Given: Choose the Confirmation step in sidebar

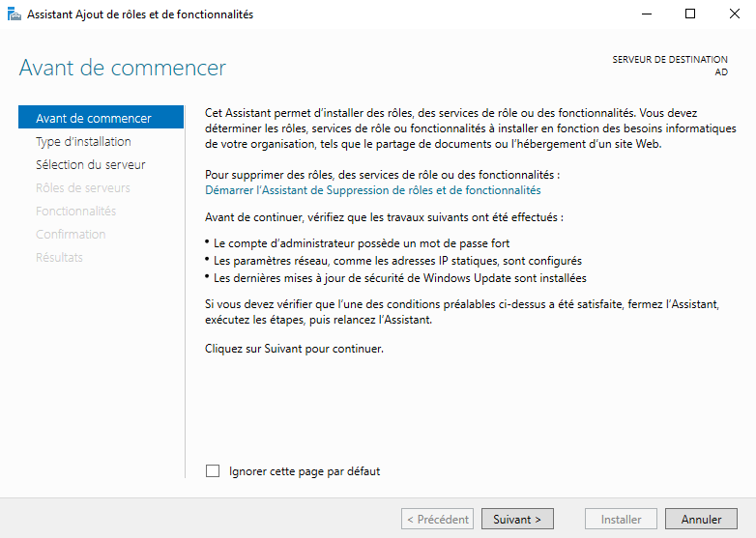Looking at the screenshot, I should [x=71, y=234].
